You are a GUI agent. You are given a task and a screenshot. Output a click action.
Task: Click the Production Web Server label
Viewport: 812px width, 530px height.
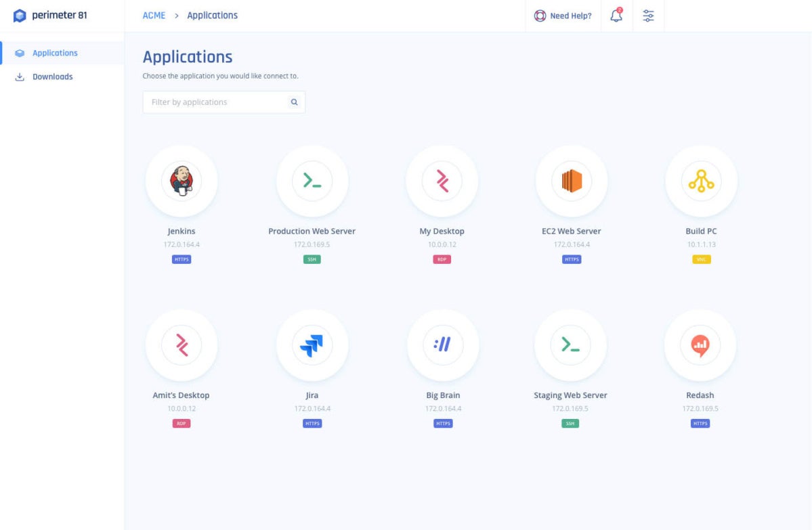tap(312, 231)
